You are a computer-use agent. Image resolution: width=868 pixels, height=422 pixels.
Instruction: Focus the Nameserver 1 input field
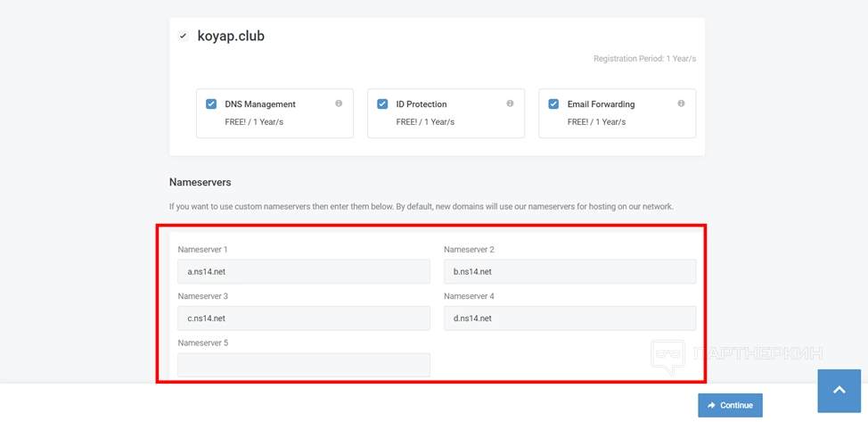tap(304, 271)
